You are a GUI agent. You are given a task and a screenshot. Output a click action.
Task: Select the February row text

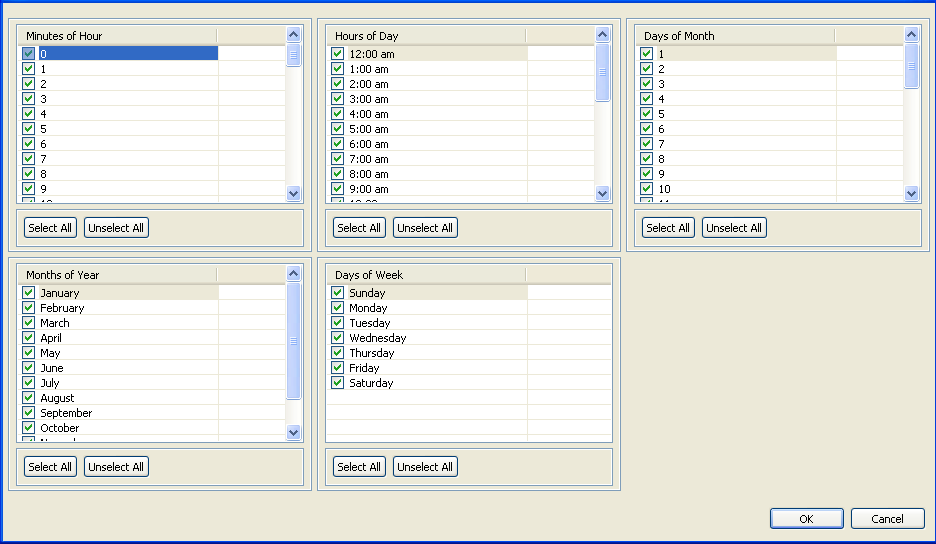[62, 308]
